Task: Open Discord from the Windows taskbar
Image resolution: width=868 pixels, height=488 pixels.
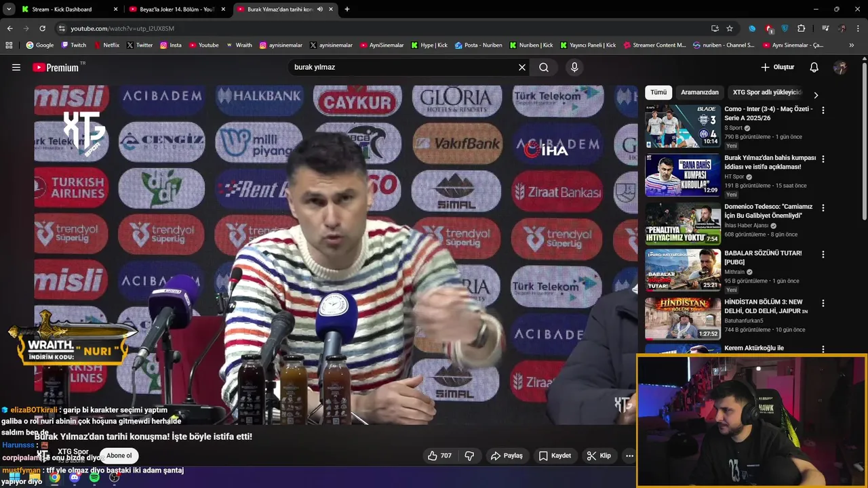Action: click(x=75, y=478)
